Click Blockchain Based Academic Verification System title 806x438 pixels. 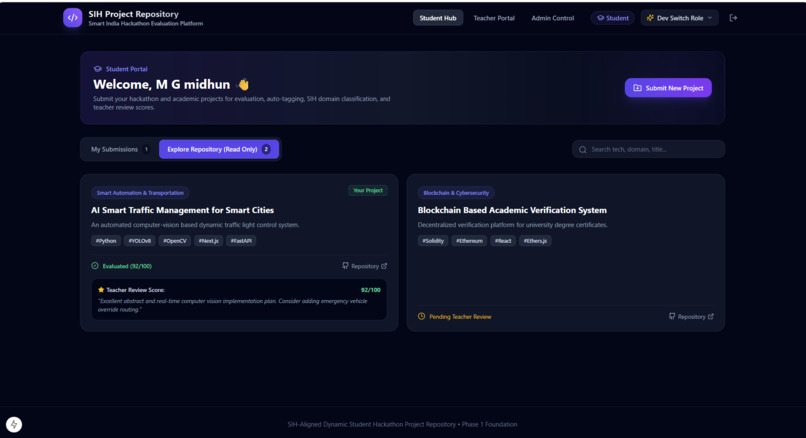[x=512, y=210]
